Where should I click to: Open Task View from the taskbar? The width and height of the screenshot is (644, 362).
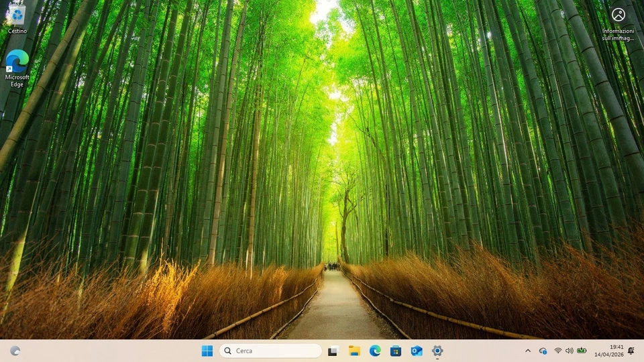(333, 351)
